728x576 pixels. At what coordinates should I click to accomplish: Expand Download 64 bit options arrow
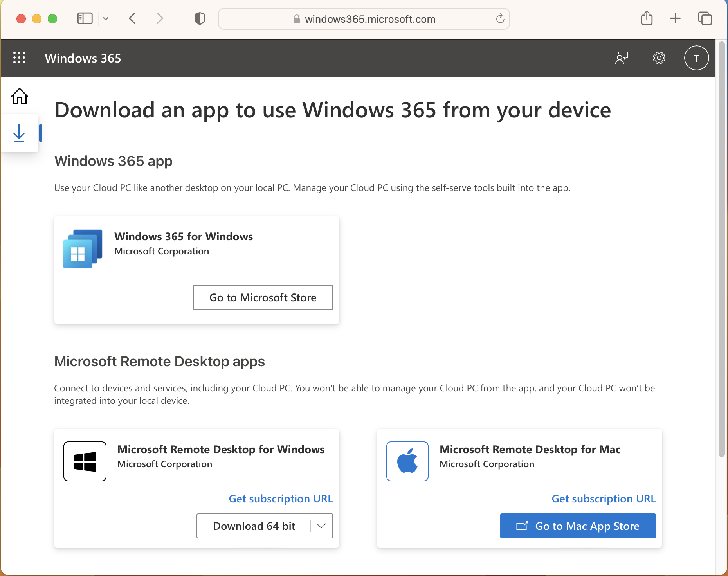point(322,526)
